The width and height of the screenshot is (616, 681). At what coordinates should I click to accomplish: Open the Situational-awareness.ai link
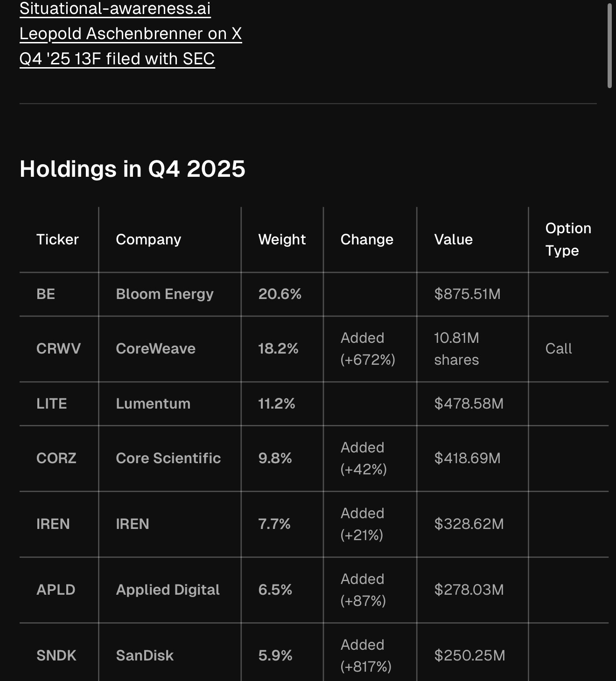tap(115, 9)
